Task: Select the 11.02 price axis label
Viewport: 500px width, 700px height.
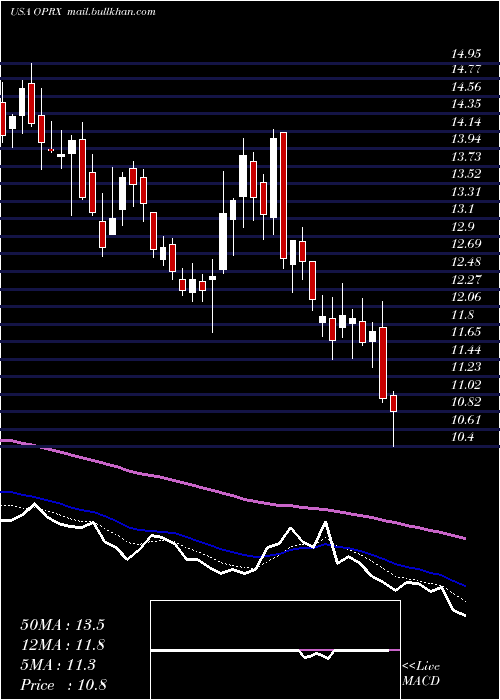Action: (466, 385)
